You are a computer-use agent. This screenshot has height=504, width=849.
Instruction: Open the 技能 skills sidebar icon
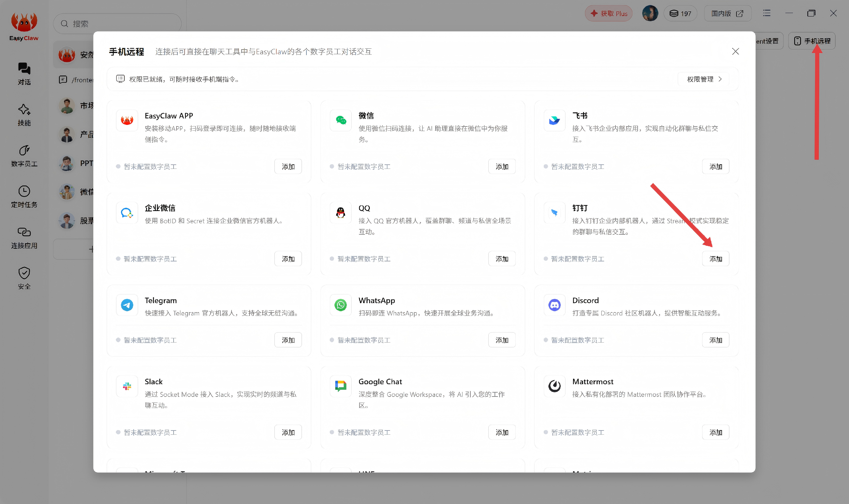(x=24, y=115)
